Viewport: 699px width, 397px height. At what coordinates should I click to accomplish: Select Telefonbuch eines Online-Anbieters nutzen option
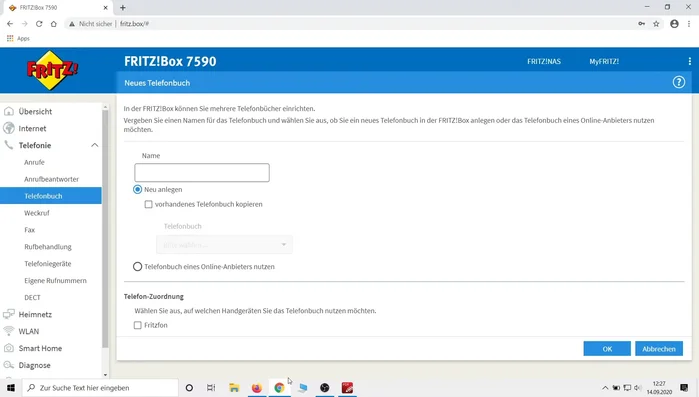click(x=137, y=266)
